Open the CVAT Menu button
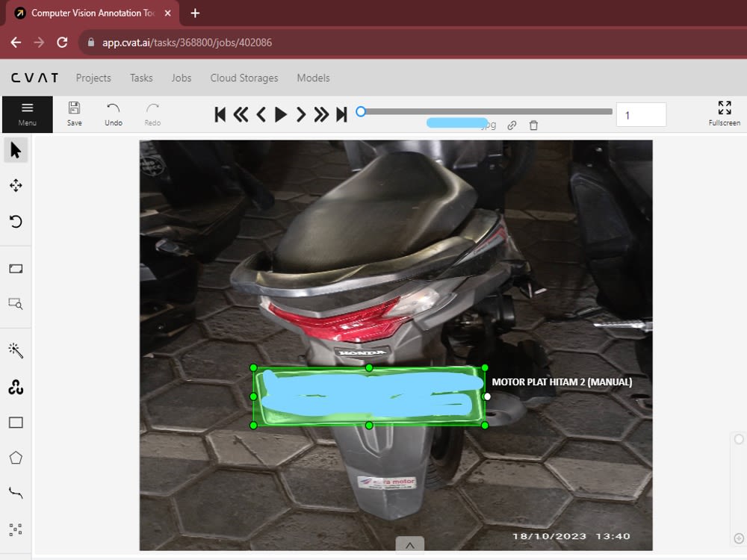The image size is (747, 560). click(27, 114)
